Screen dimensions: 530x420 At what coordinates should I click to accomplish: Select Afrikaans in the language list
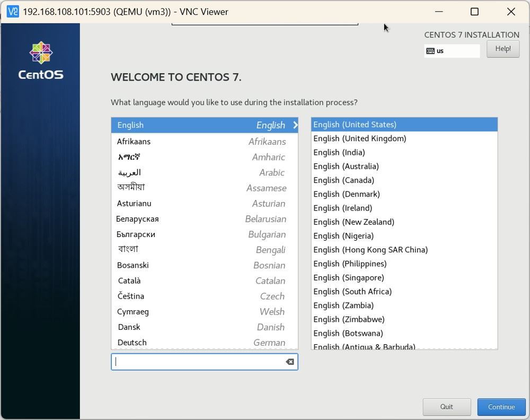(x=205, y=142)
